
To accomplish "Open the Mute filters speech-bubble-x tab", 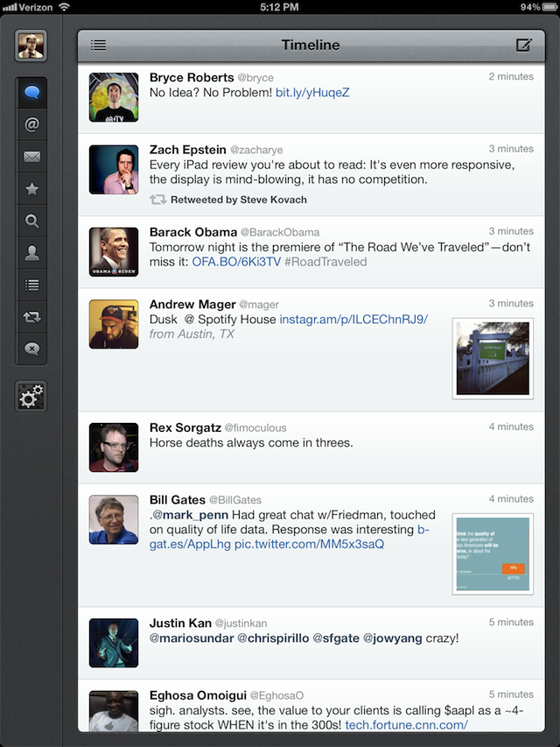I will 31,349.
